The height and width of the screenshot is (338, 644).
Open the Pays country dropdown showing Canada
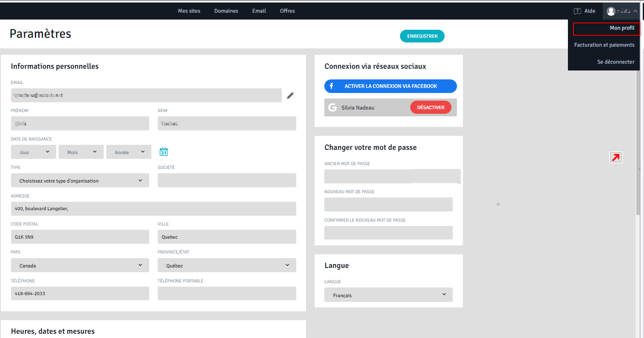(80, 265)
